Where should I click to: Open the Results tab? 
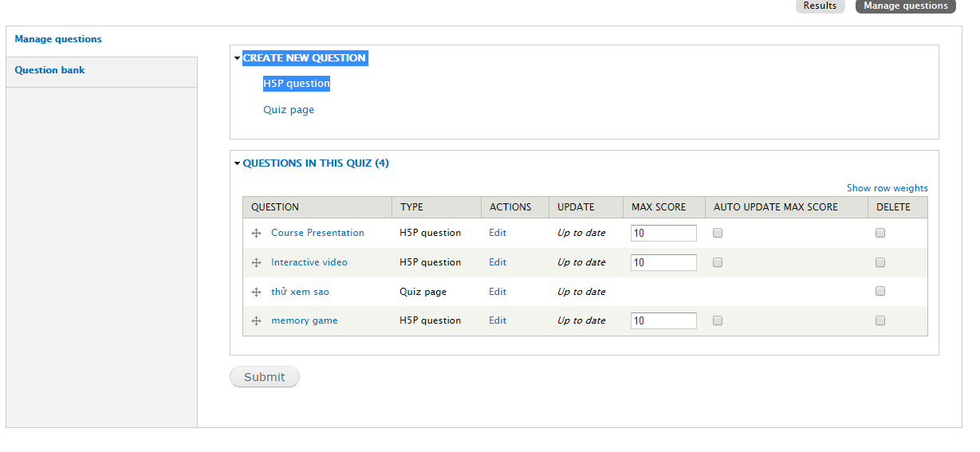click(820, 6)
